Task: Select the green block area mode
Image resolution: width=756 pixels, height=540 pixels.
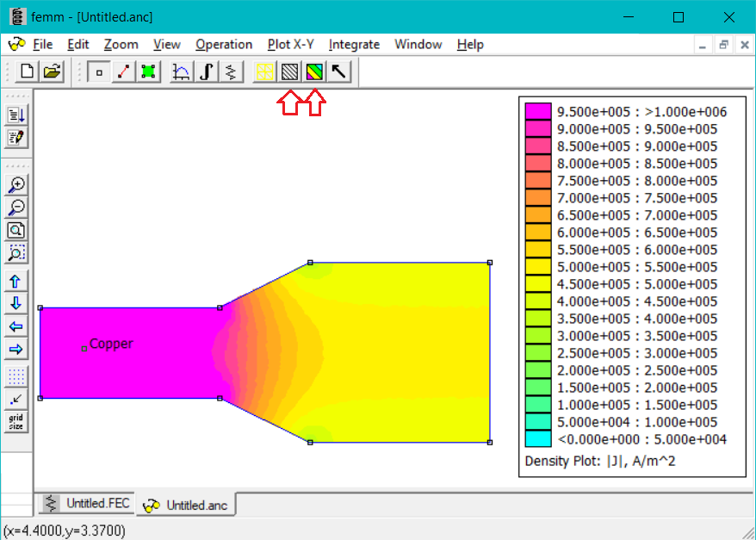Action: [x=148, y=72]
